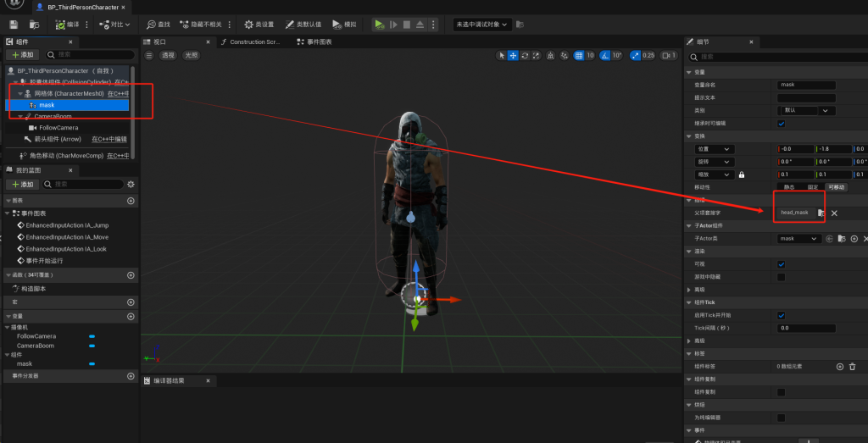Image resolution: width=868 pixels, height=443 pixels.
Task: Compile the blueprint (编译)
Action: click(x=68, y=25)
